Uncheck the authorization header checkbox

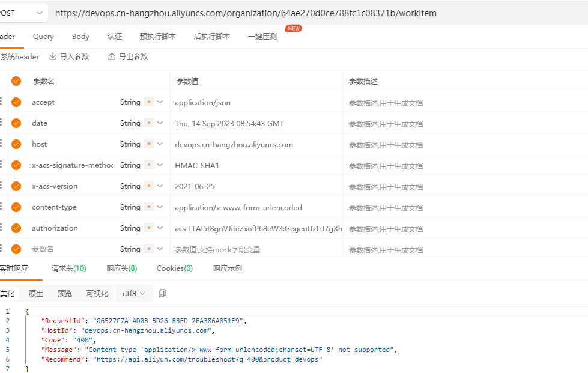(x=16, y=228)
